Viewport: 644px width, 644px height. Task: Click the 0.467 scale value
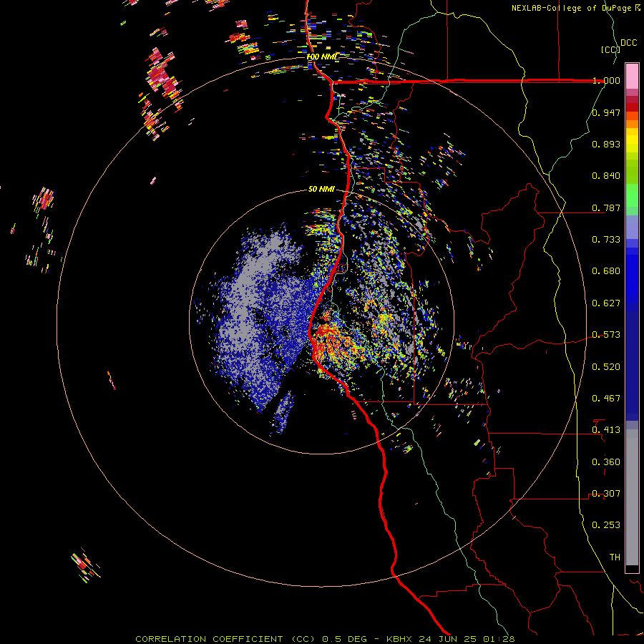pyautogui.click(x=606, y=399)
